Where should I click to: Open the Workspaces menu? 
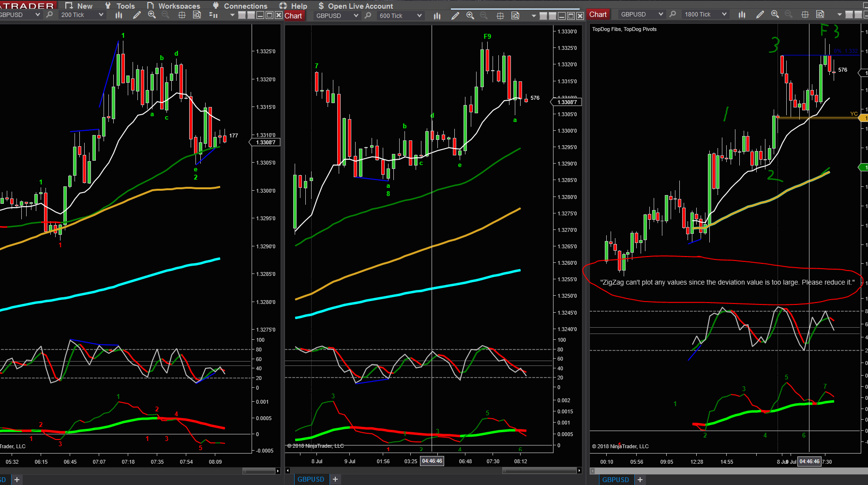click(174, 6)
